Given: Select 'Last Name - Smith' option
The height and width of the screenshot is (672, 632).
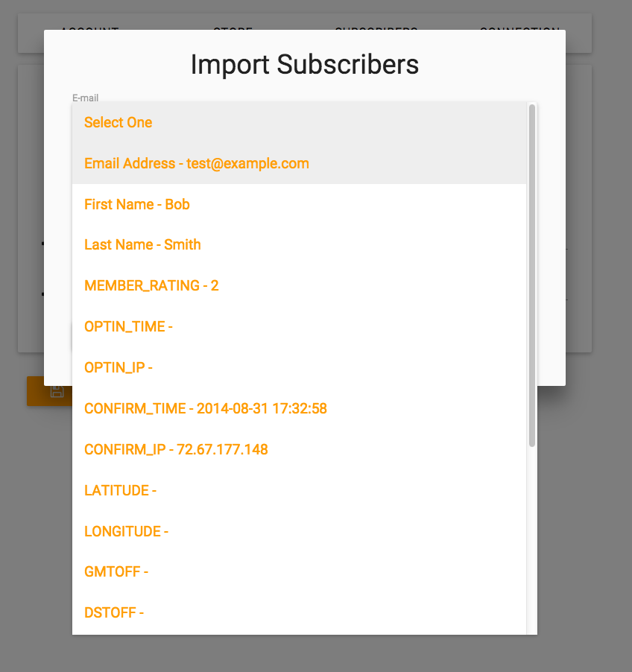Looking at the screenshot, I should coord(142,245).
